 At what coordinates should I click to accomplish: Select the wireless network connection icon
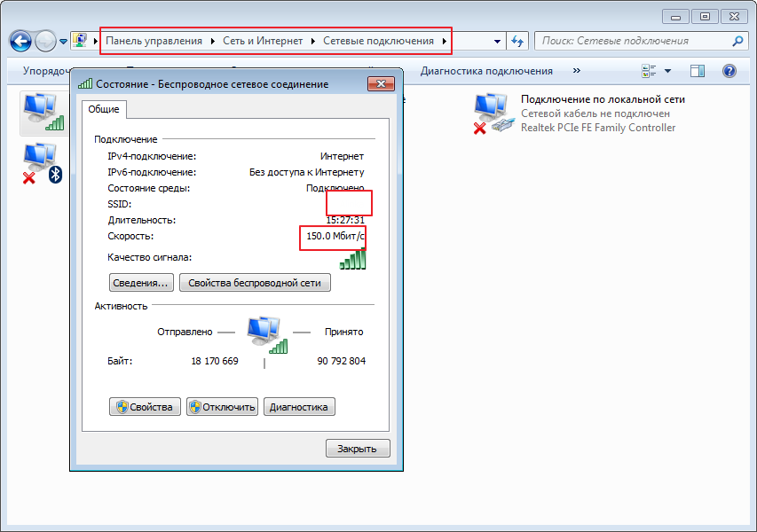click(x=43, y=112)
